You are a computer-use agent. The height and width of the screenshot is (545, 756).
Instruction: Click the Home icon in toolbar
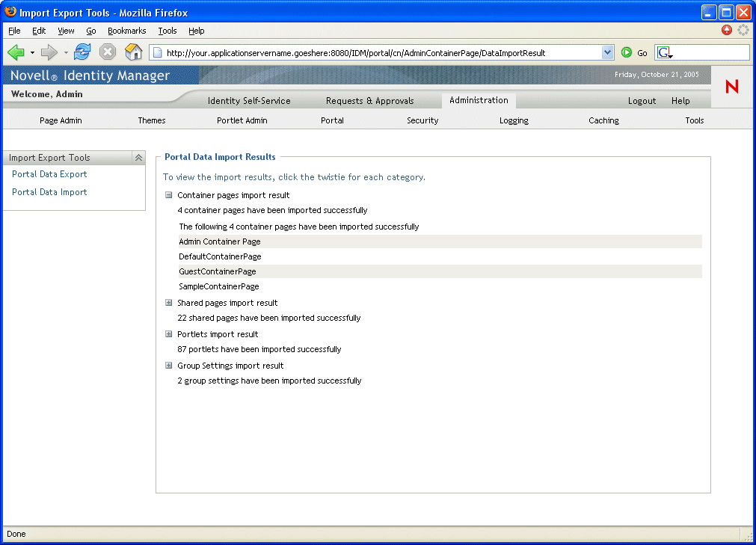(134, 52)
